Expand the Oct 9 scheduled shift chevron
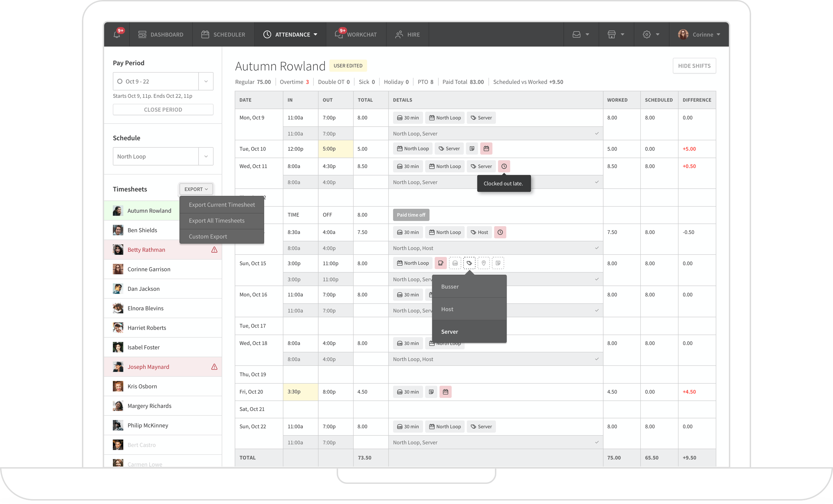Screen dimensions: 833x504 click(597, 133)
